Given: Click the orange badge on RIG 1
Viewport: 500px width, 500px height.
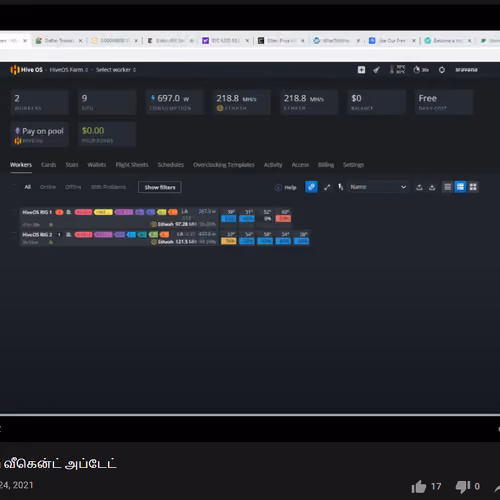Looking at the screenshot, I should (59, 212).
